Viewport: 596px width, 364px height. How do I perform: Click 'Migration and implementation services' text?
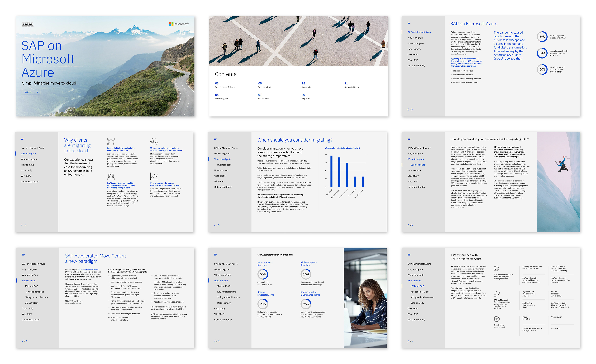click(529, 294)
